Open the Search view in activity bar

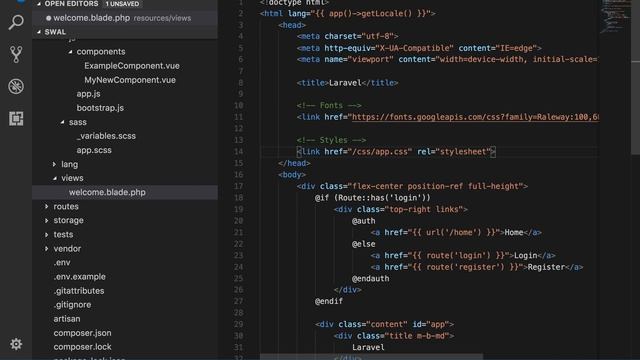point(16,22)
